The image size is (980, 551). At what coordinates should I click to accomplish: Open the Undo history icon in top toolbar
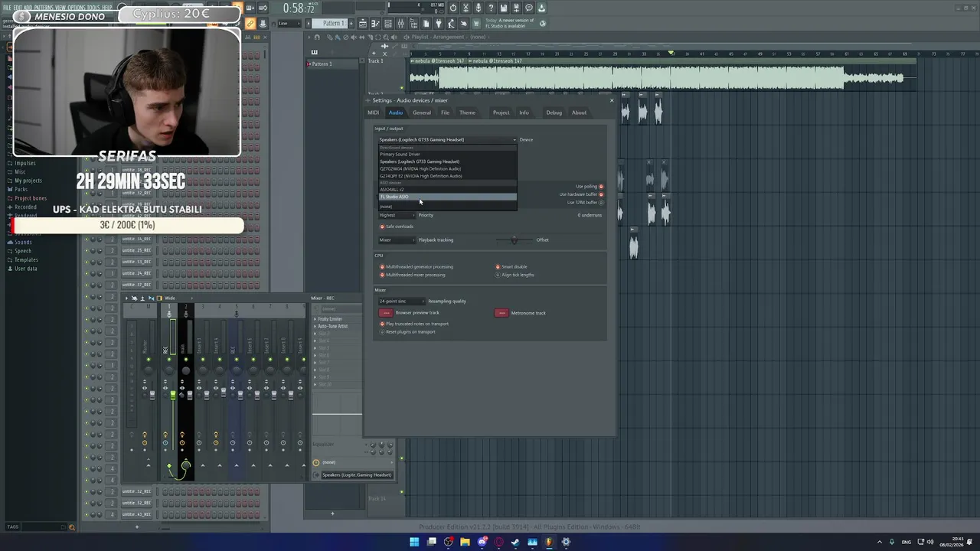(x=453, y=8)
